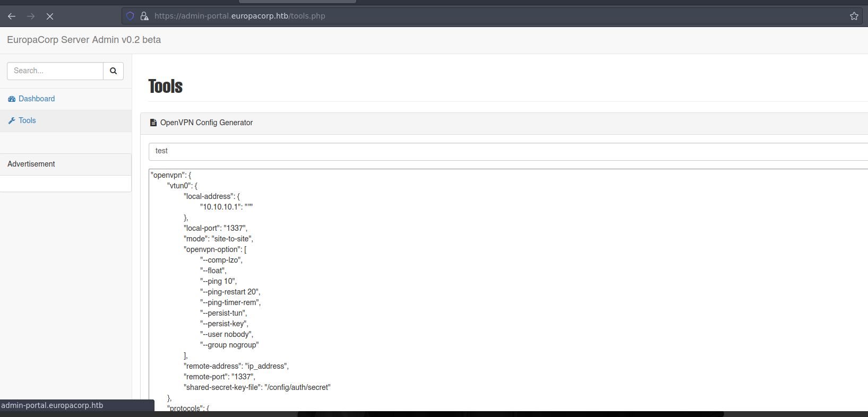Viewport: 868px width, 417px height.
Task: Click the "--ping-restart 20" option line
Action: pos(230,292)
